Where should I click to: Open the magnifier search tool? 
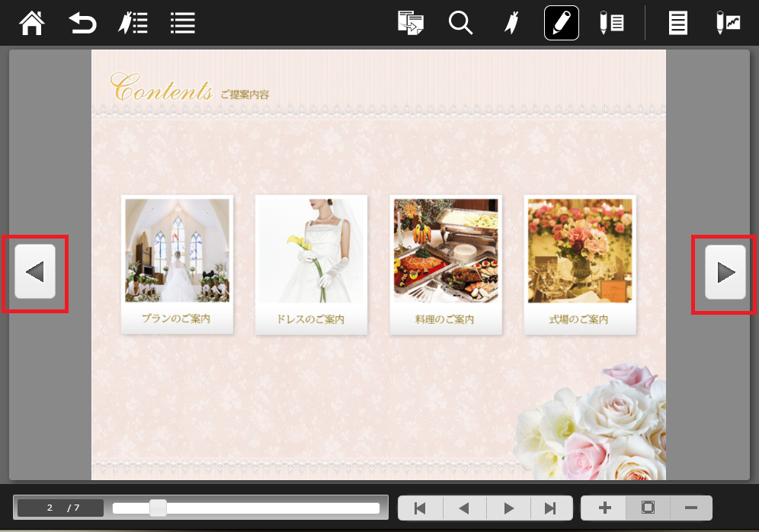(x=460, y=23)
